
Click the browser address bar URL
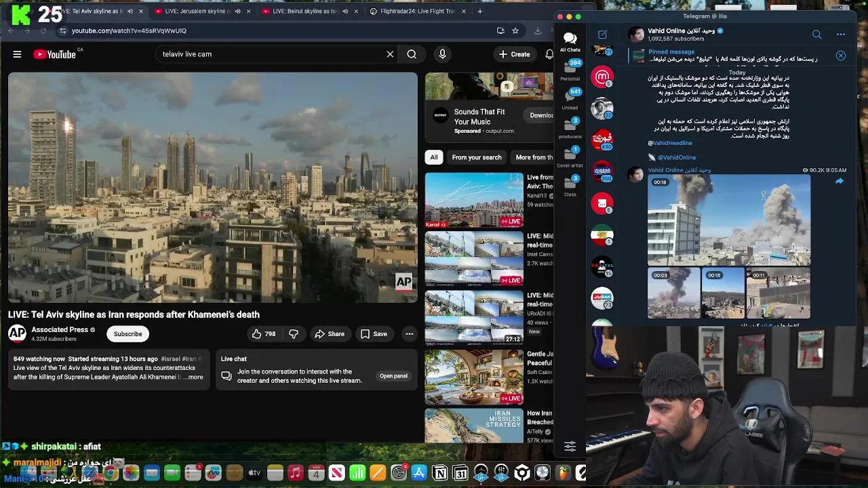click(x=129, y=30)
